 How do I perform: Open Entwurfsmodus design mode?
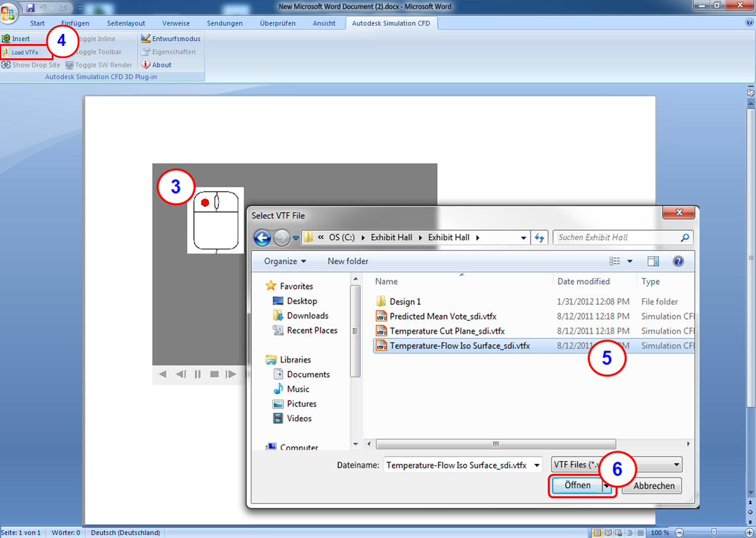pyautogui.click(x=171, y=39)
